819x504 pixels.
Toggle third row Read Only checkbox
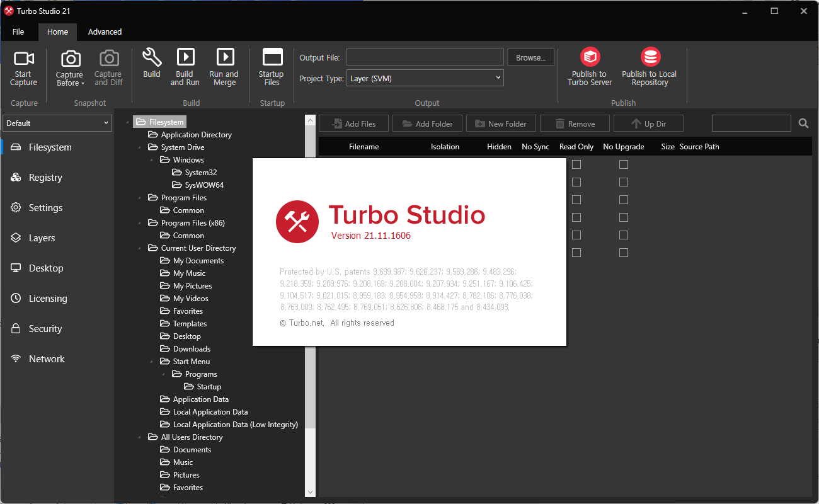click(576, 200)
